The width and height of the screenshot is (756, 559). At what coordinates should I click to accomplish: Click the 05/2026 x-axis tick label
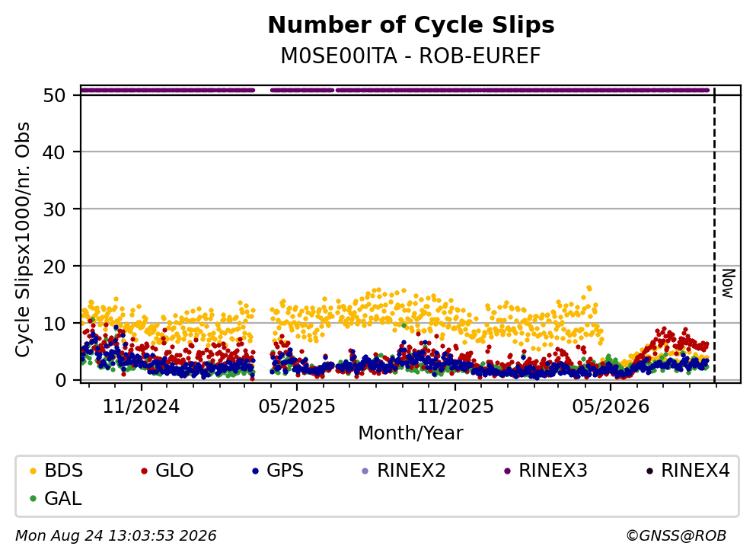[x=611, y=407]
